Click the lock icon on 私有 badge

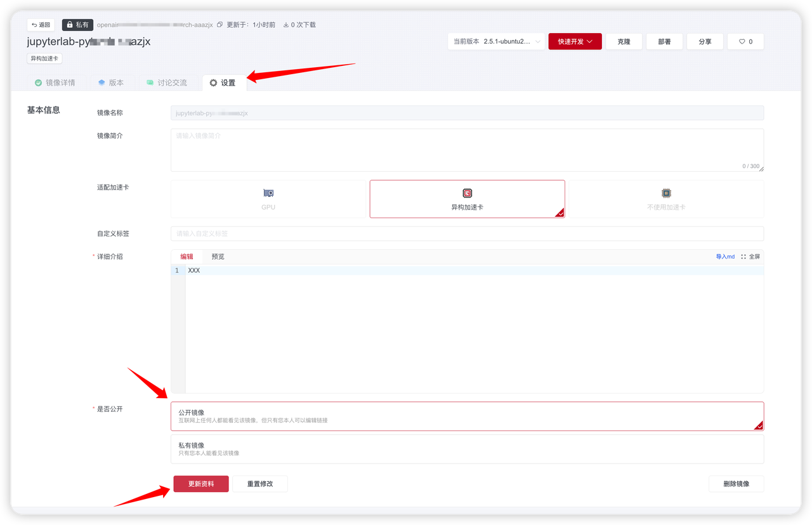[69, 25]
